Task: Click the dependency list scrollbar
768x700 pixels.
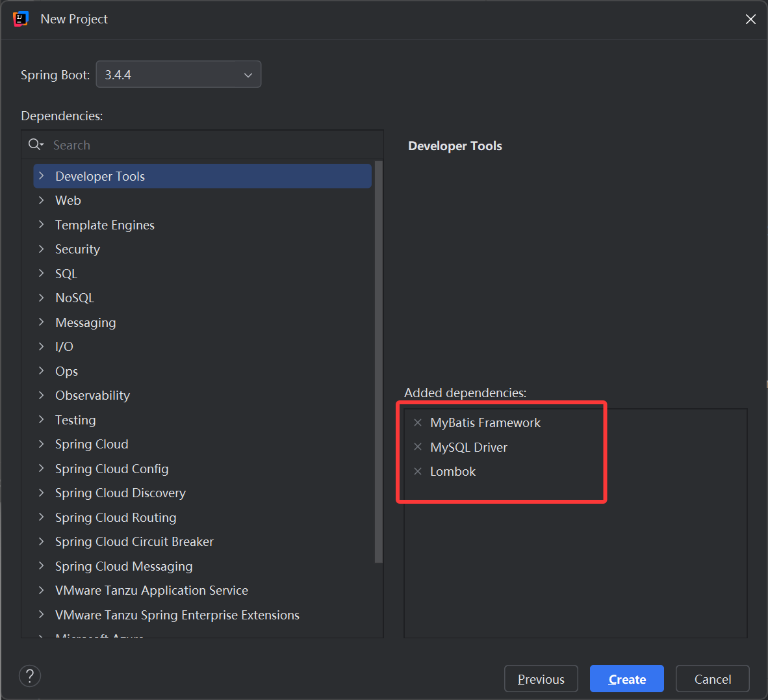Action: [x=379, y=363]
